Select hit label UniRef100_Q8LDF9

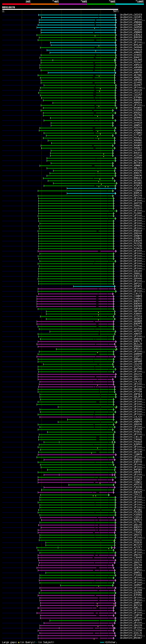point(131,397)
